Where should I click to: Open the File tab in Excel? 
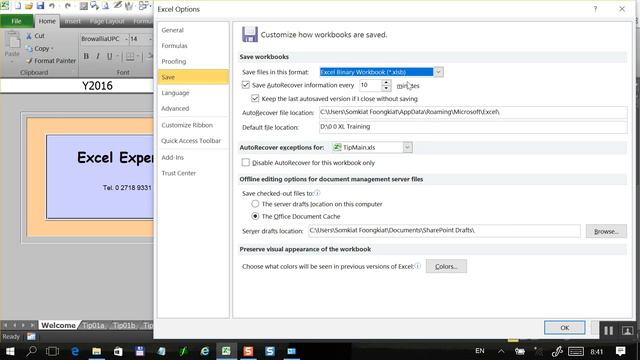[x=16, y=21]
